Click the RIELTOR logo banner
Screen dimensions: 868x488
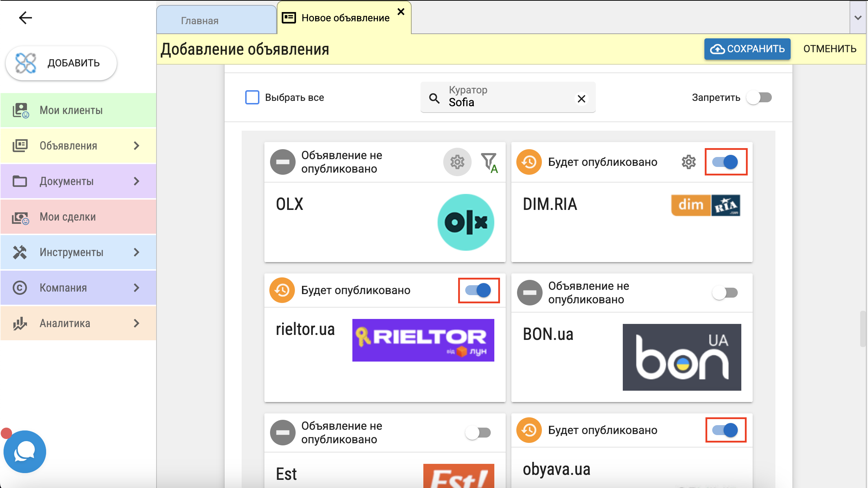pyautogui.click(x=423, y=340)
